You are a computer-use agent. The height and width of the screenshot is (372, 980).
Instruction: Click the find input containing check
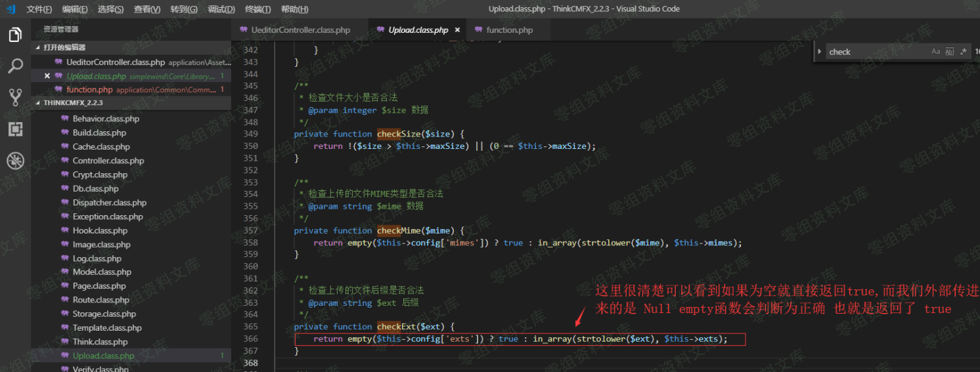pos(877,51)
